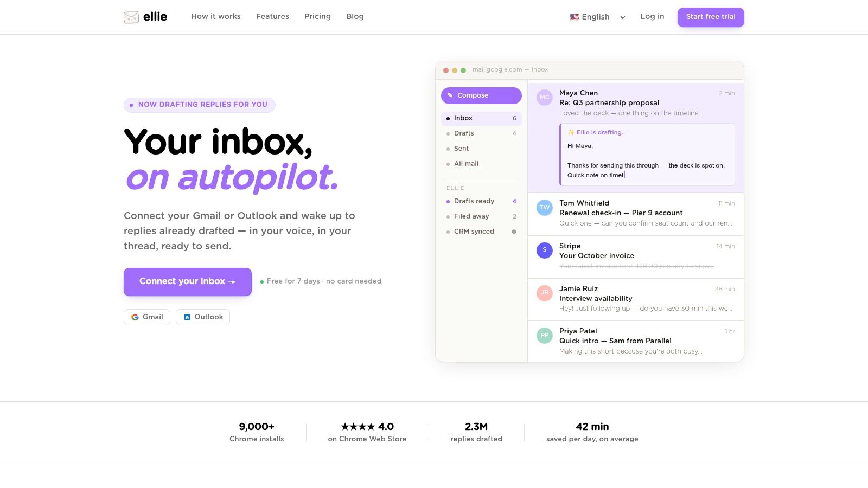Click Start free trial button

click(711, 17)
